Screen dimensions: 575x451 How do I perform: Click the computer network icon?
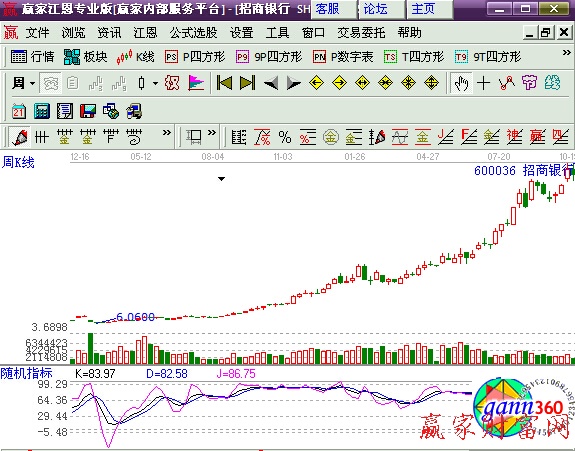pos(134,111)
